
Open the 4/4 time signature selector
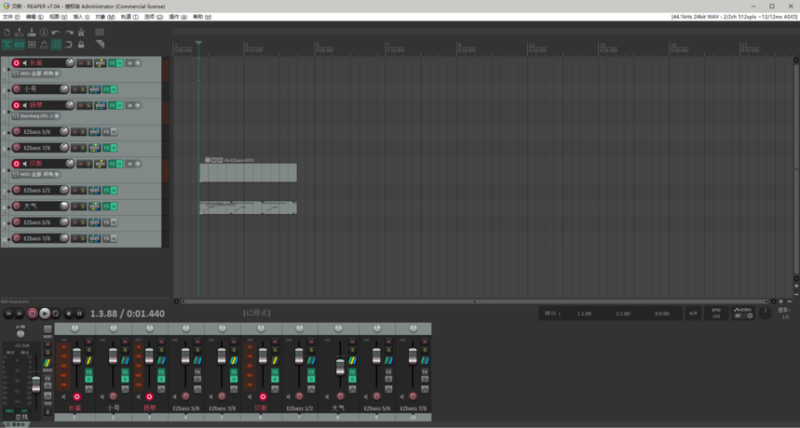tap(693, 313)
